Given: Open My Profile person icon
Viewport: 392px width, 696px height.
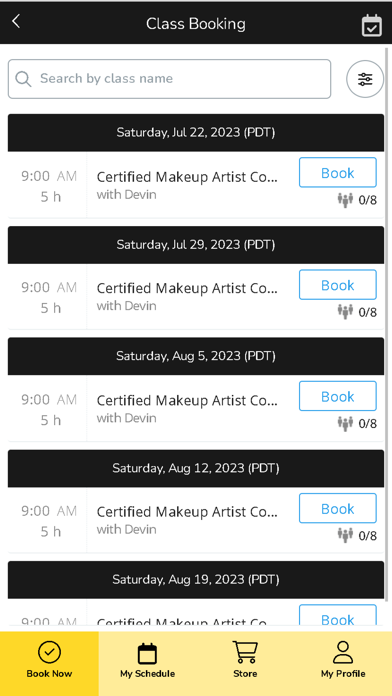Looking at the screenshot, I should (x=343, y=652).
